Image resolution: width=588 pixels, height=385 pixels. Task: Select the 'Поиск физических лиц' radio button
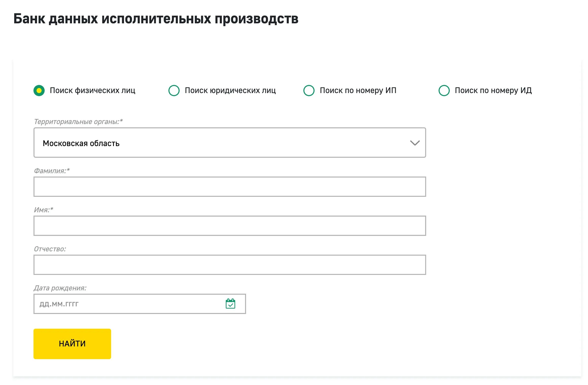coord(39,91)
